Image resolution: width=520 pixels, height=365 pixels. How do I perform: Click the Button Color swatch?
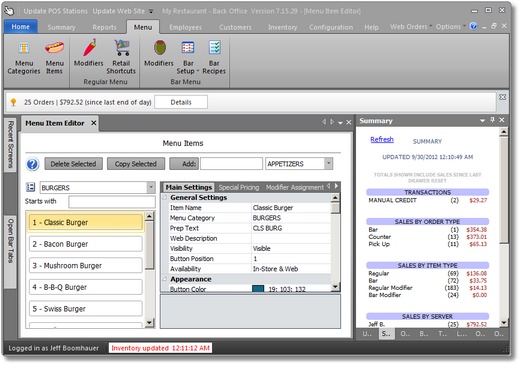(258, 289)
